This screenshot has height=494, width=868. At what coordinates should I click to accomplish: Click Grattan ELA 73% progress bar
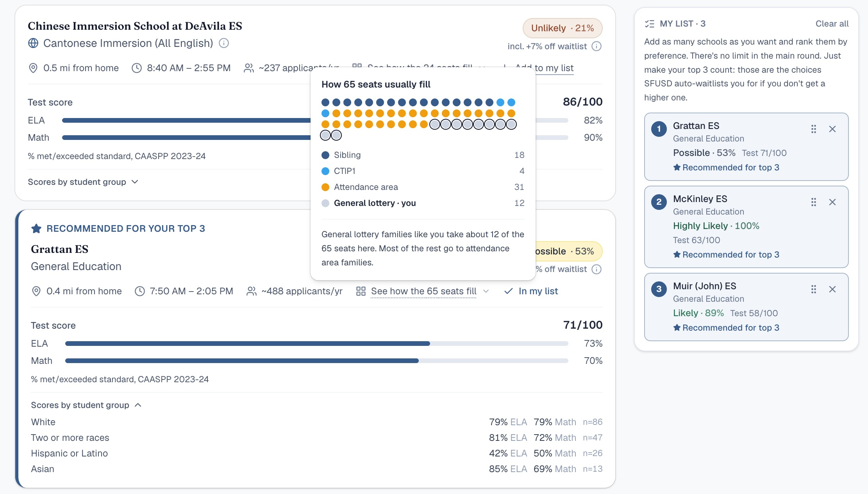[316, 344]
